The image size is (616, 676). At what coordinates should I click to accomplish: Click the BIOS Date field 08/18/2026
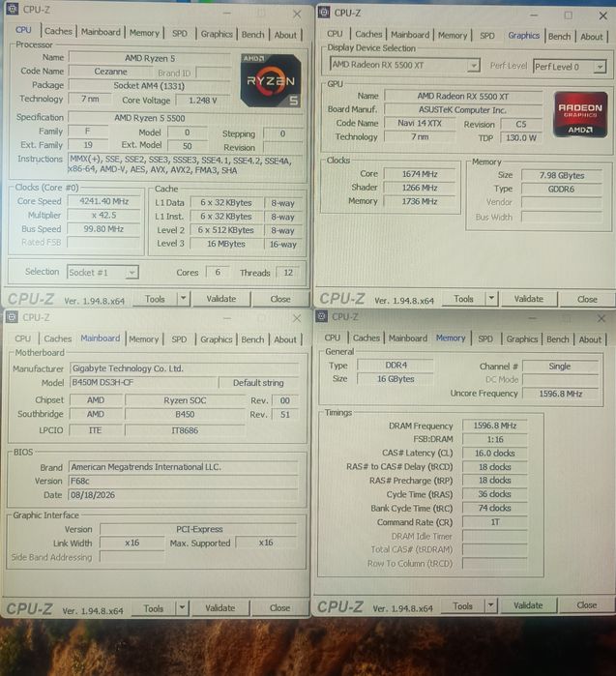click(183, 494)
